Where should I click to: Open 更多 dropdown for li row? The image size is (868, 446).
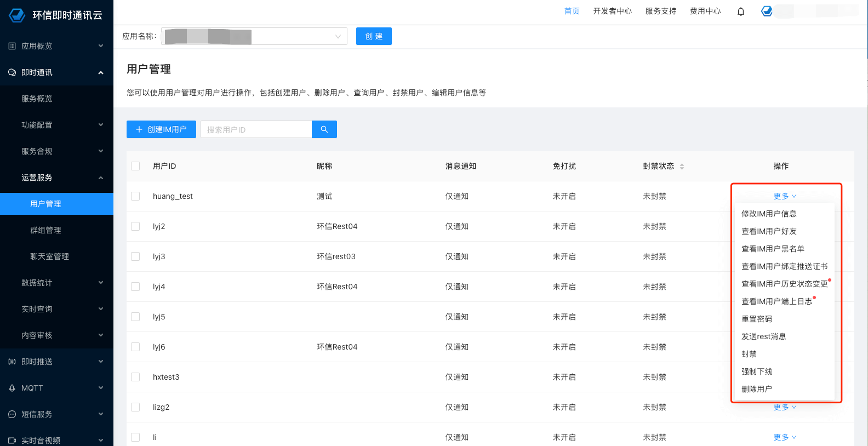785,437
